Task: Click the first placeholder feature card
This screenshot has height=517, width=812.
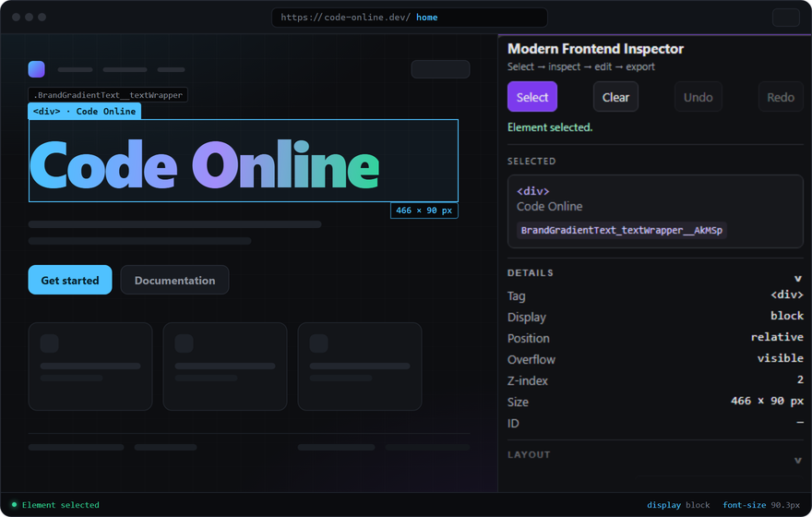Action: click(x=90, y=367)
